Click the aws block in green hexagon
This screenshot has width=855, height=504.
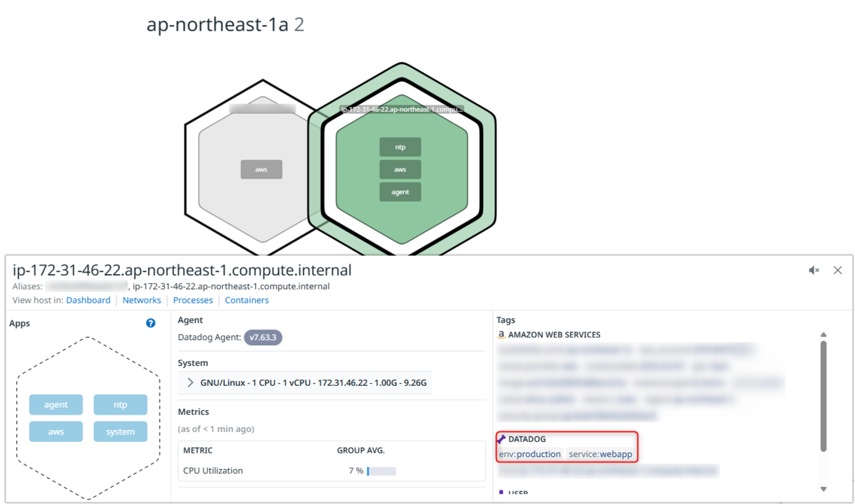click(400, 169)
